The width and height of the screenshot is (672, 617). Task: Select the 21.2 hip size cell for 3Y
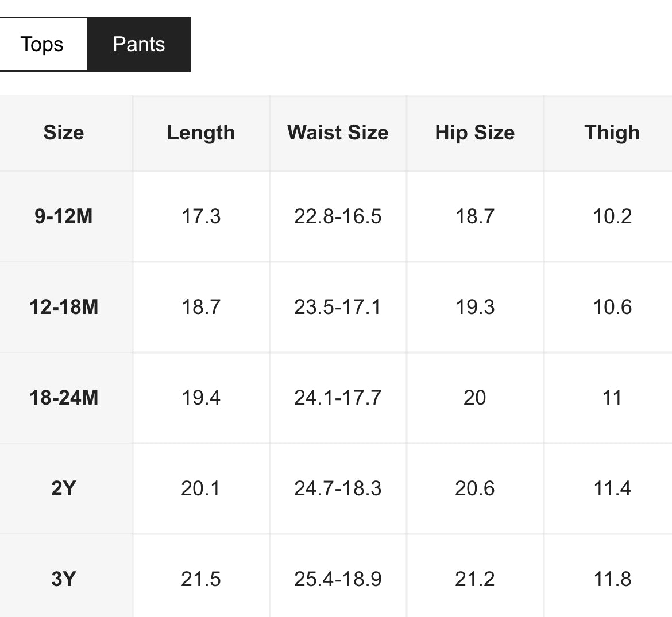475,579
